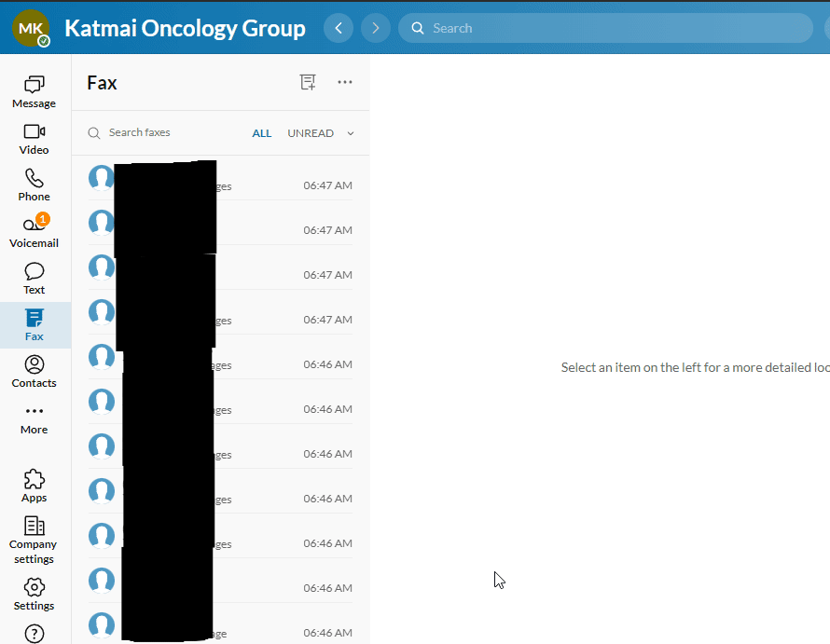
Task: Click the Katmai Oncology Group title
Action: click(185, 28)
